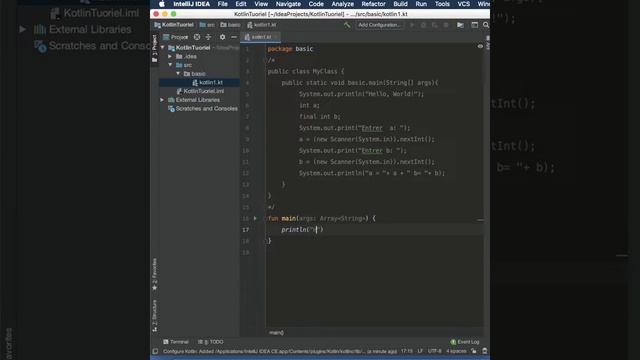Open the Edit menu
The height and width of the screenshot is (360, 640).
click(241, 4)
